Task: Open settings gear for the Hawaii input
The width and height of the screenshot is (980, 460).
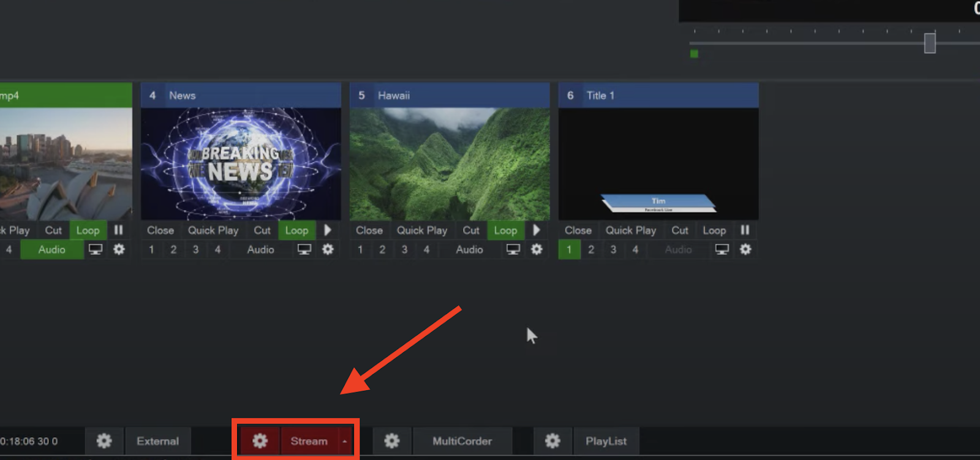Action: [537, 249]
